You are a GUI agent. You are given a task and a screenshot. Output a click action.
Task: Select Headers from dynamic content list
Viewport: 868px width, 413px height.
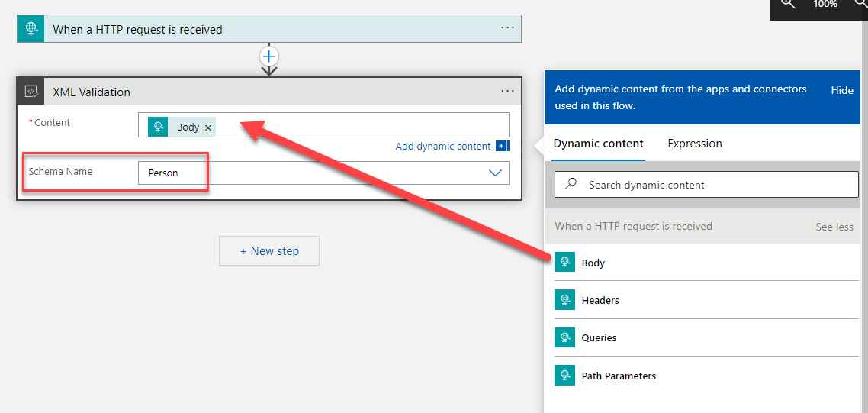point(600,300)
